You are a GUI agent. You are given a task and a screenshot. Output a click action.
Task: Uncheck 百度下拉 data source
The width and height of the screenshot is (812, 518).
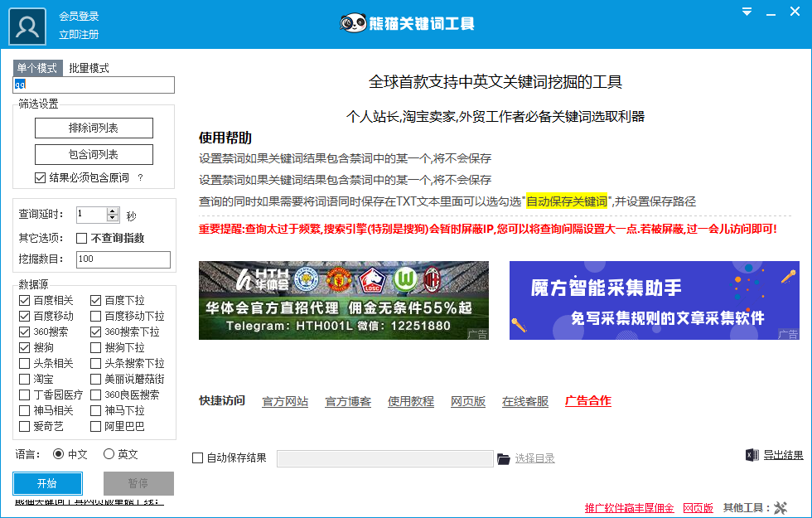point(95,300)
